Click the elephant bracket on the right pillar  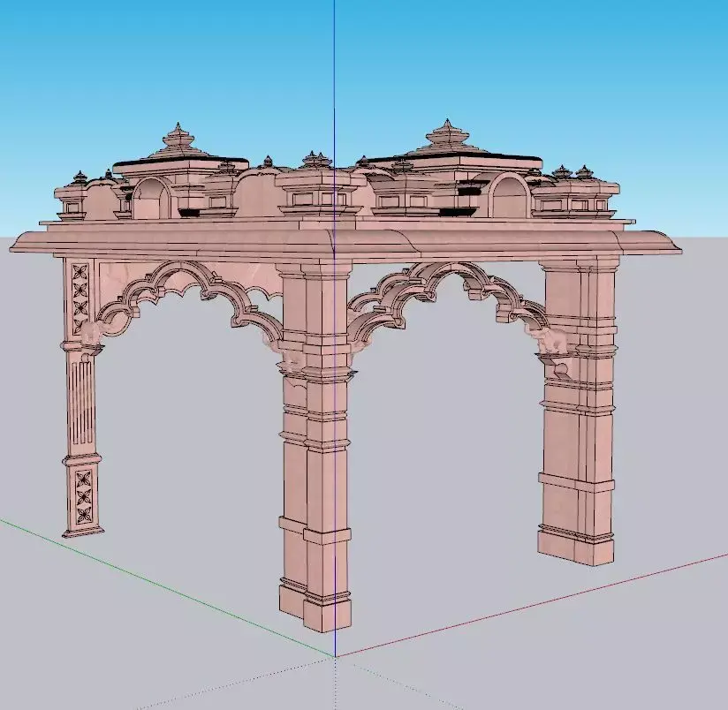click(x=550, y=341)
